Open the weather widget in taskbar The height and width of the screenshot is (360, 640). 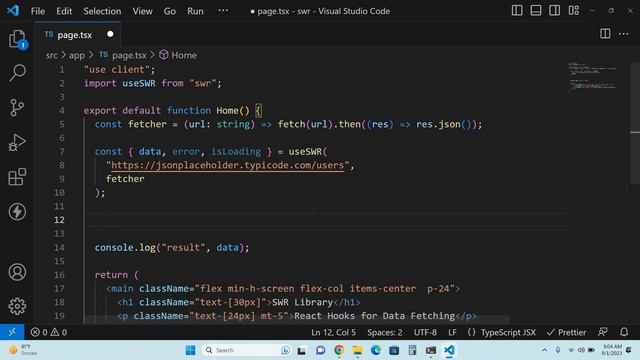[22, 350]
